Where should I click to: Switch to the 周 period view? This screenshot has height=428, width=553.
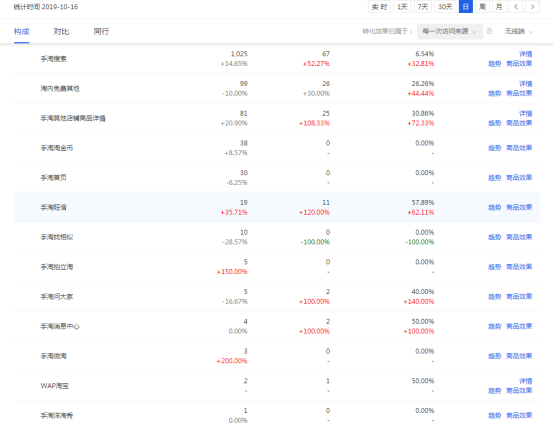coord(482,7)
